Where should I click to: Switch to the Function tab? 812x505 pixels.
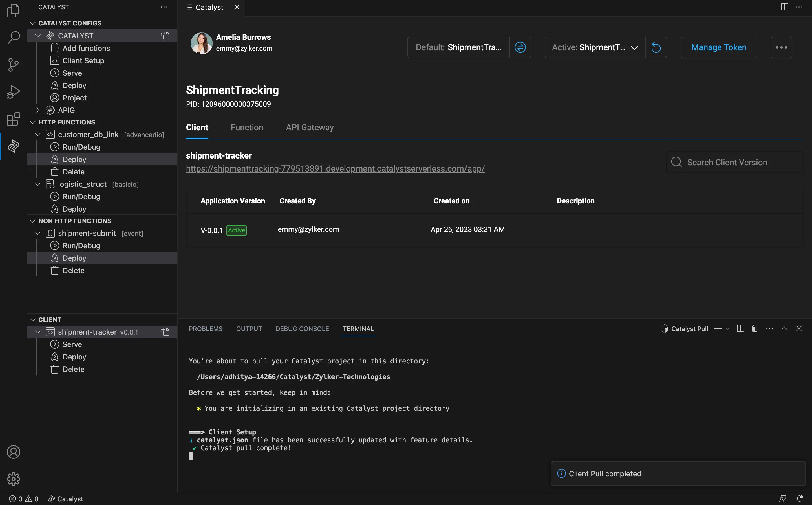tap(247, 128)
